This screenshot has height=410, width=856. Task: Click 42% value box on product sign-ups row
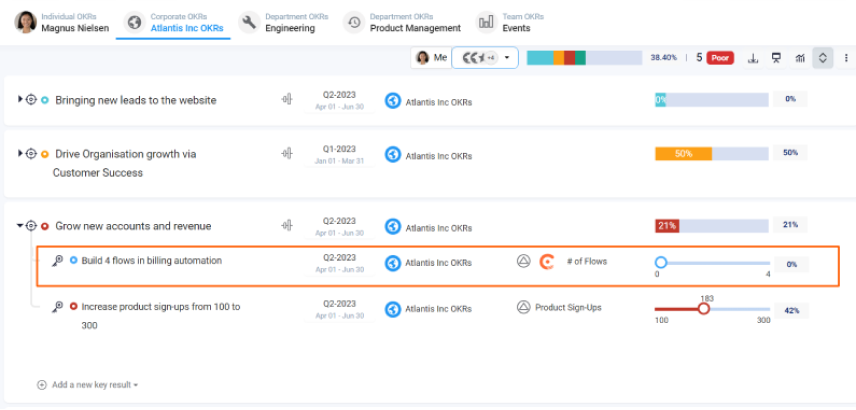792,311
